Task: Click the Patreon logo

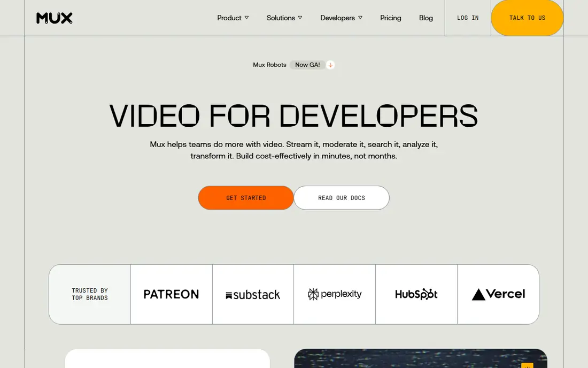Action: 172,294
